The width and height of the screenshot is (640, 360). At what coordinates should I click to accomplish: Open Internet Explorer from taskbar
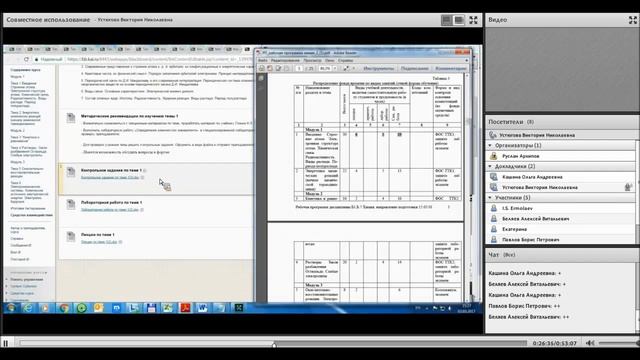click(28, 308)
